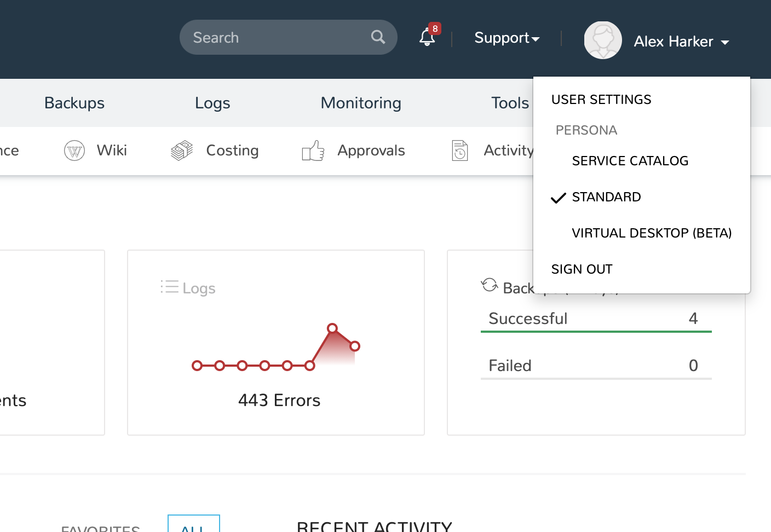Image resolution: width=771 pixels, height=532 pixels.
Task: Select the Standard persona option
Action: click(x=606, y=197)
